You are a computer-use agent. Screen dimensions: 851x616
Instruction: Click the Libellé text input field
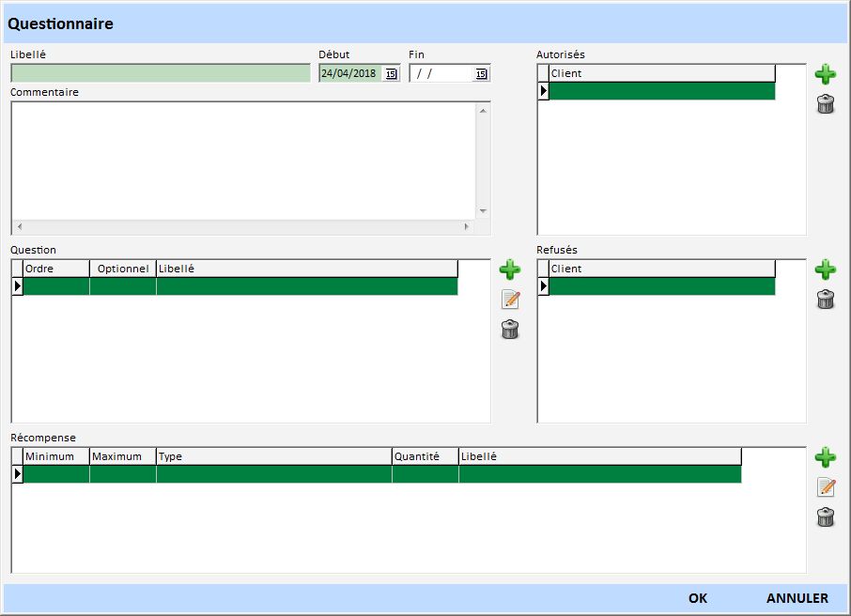pos(160,73)
